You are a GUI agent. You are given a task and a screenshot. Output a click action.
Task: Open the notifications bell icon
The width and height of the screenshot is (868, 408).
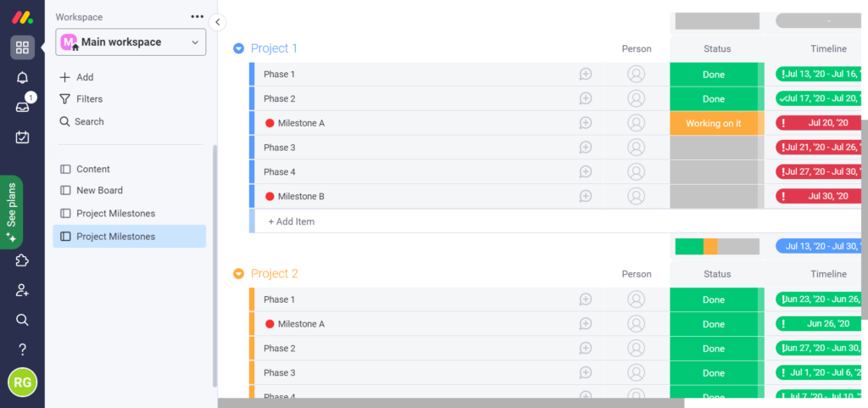(x=22, y=77)
